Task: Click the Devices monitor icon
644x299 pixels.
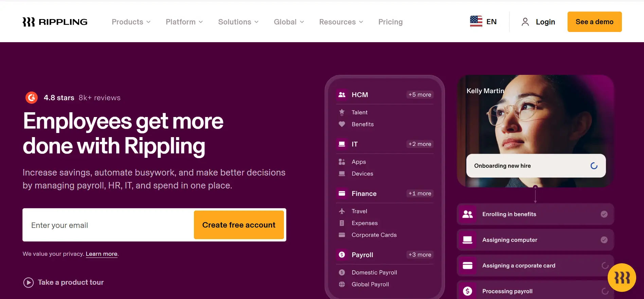Action: click(x=342, y=173)
